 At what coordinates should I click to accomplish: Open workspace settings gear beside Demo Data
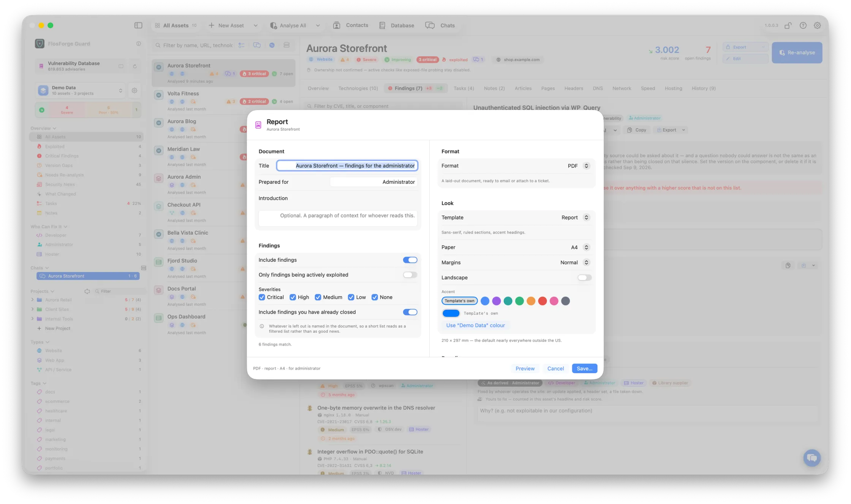(134, 90)
